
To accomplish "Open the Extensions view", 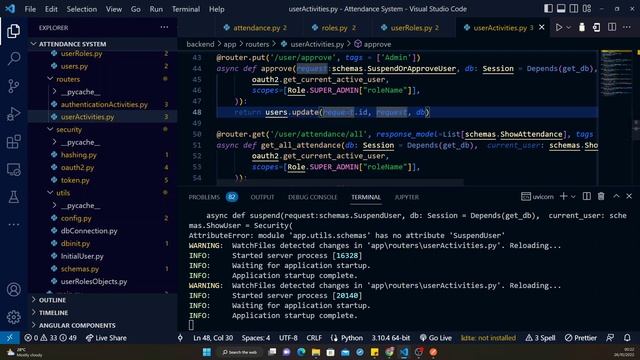I will pos(13,142).
